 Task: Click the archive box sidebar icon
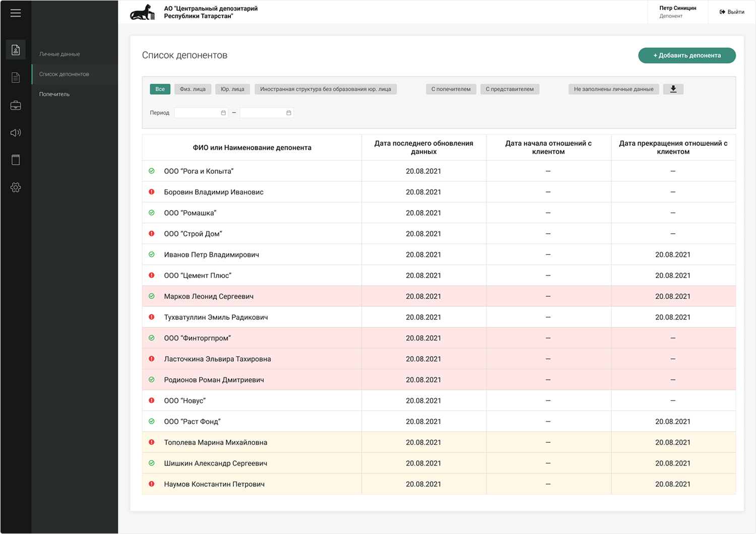point(16,160)
